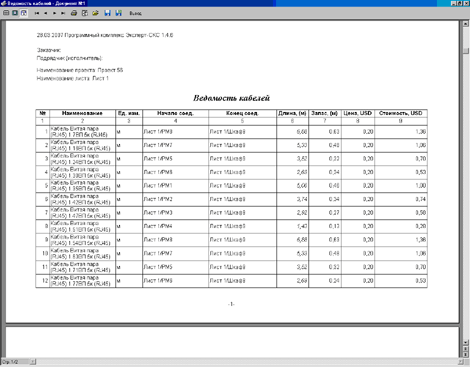470x367 pixels.
Task: Select the 100% zoom icon
Action: pos(15,13)
